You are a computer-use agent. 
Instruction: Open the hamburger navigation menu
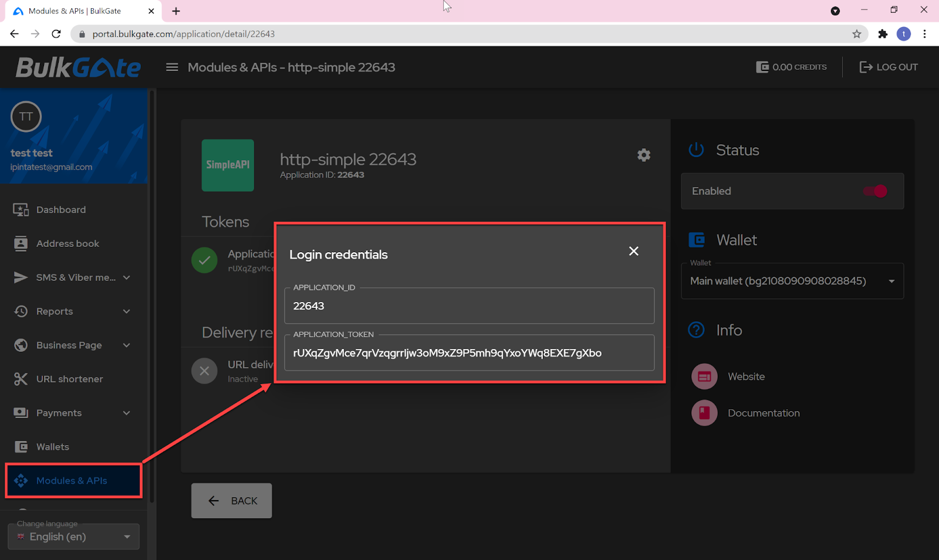click(172, 67)
